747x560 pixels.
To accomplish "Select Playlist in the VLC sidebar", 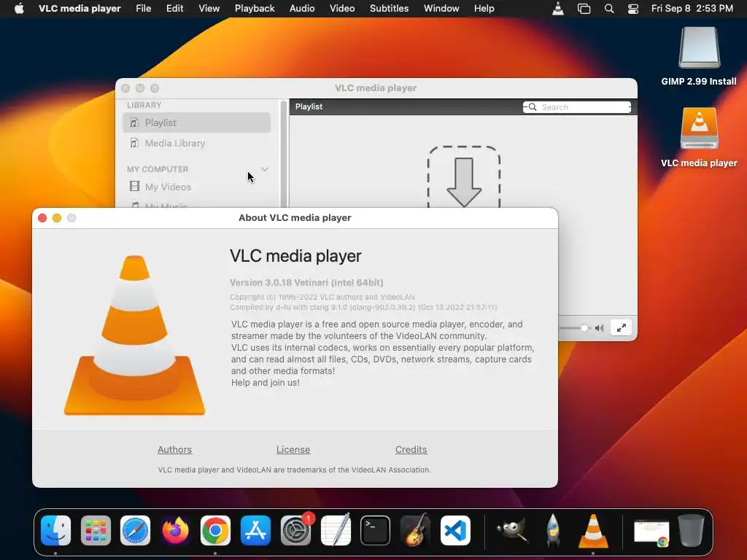I will (x=196, y=122).
